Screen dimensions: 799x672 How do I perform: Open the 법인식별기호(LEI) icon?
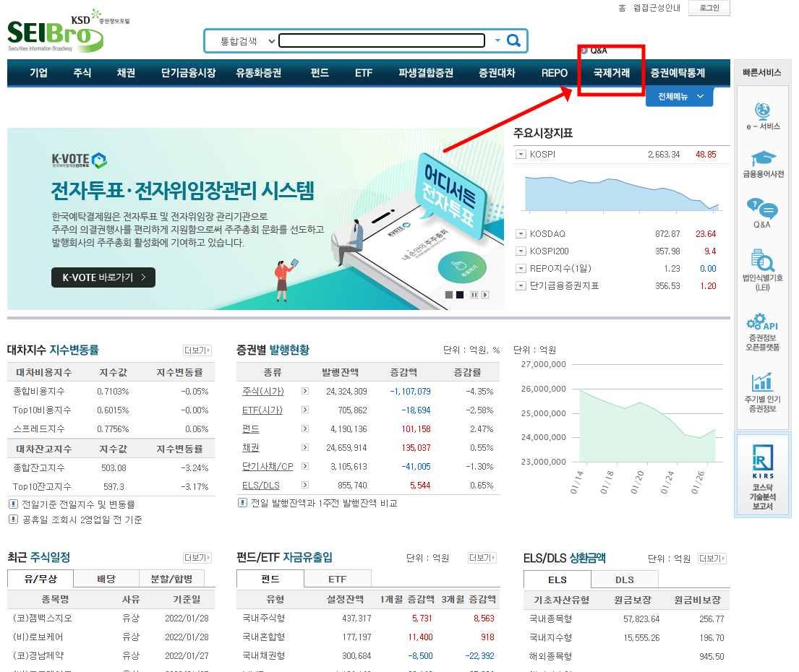762,260
